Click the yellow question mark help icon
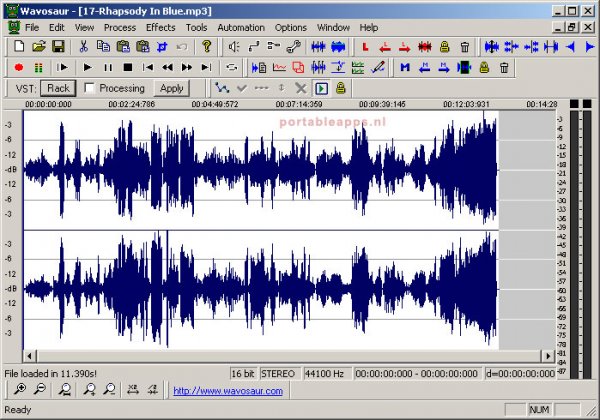This screenshot has width=600, height=420. tap(207, 47)
